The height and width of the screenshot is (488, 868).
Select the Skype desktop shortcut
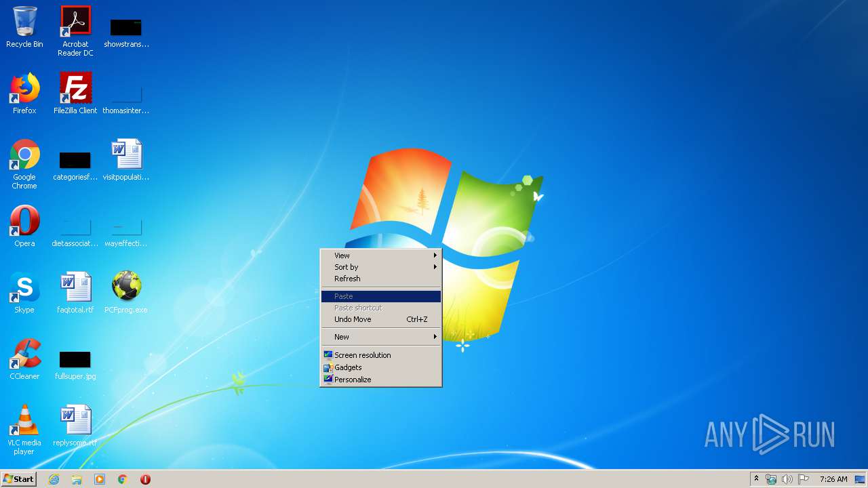pyautogui.click(x=24, y=293)
